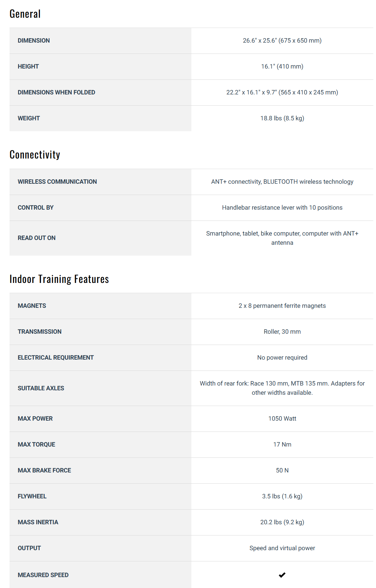Select the READ OUT ON label
Image resolution: width=376 pixels, height=588 pixels.
pyautogui.click(x=37, y=238)
